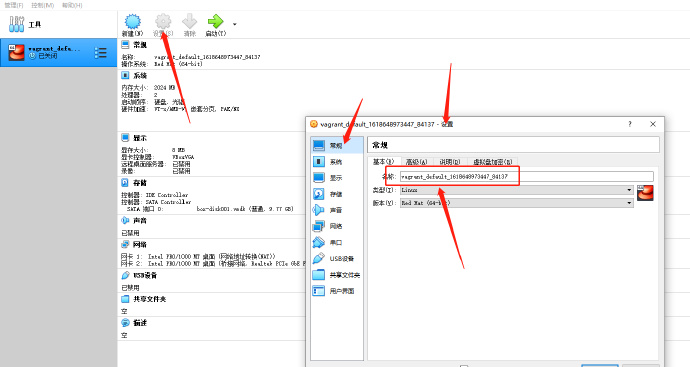690x367 pixels.
Task: Open the 控制(M) menu
Action: click(43, 5)
